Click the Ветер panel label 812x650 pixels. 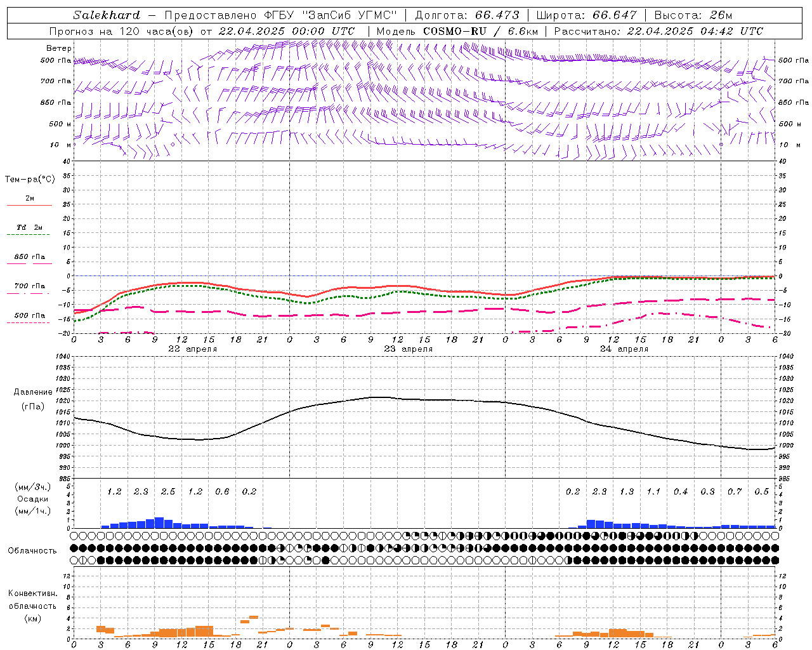point(59,48)
